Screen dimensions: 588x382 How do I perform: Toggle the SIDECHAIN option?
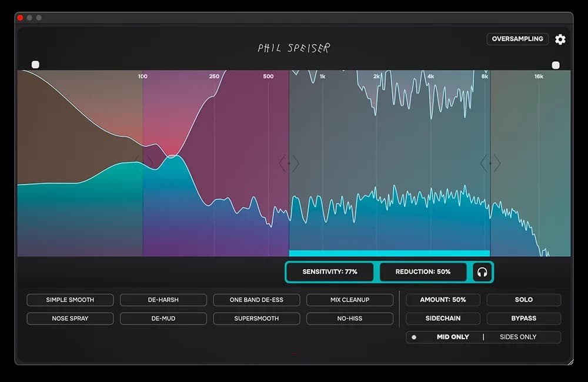(443, 319)
